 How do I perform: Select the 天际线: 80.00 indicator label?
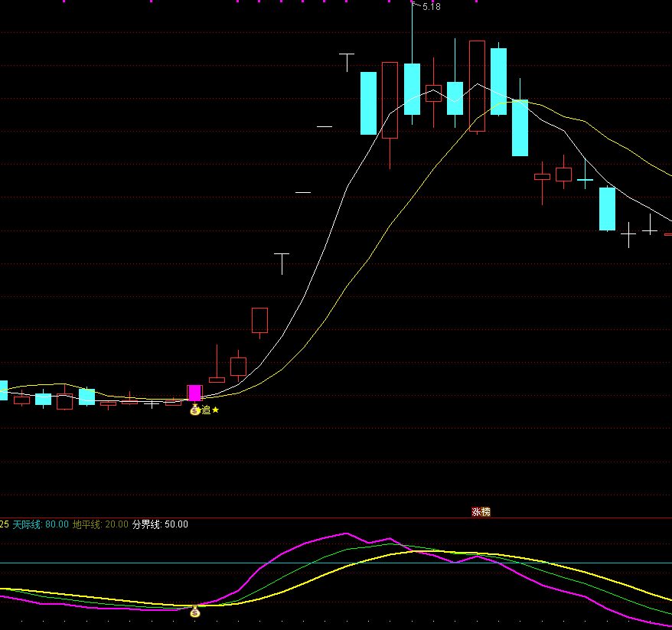41,524
